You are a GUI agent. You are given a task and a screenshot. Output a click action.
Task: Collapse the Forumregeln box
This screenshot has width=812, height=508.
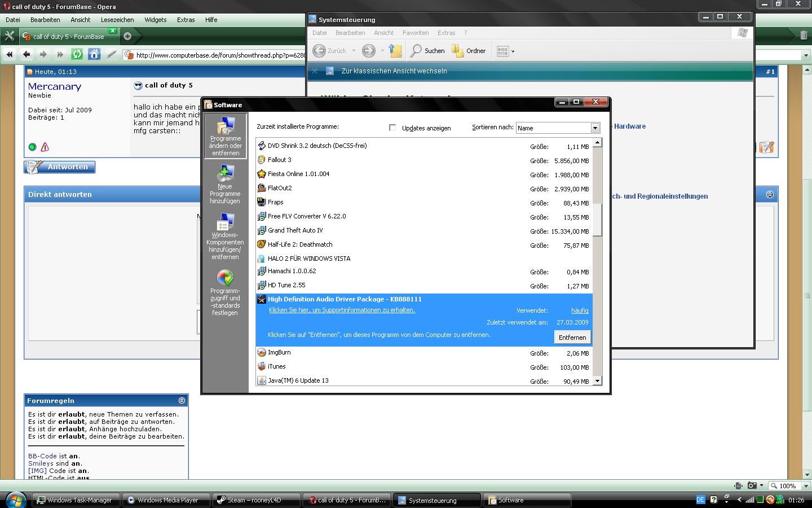(182, 400)
